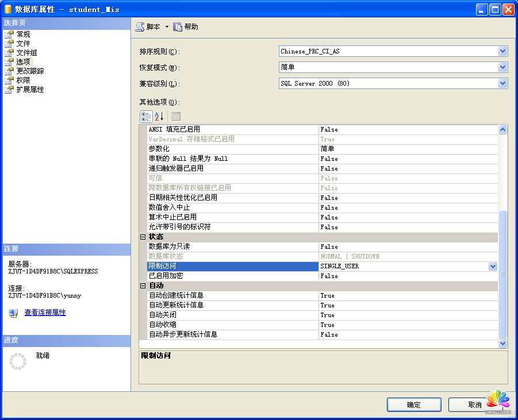Image resolution: width=518 pixels, height=420 pixels.
Task: Collapse the 自动 category section
Action: pos(143,286)
